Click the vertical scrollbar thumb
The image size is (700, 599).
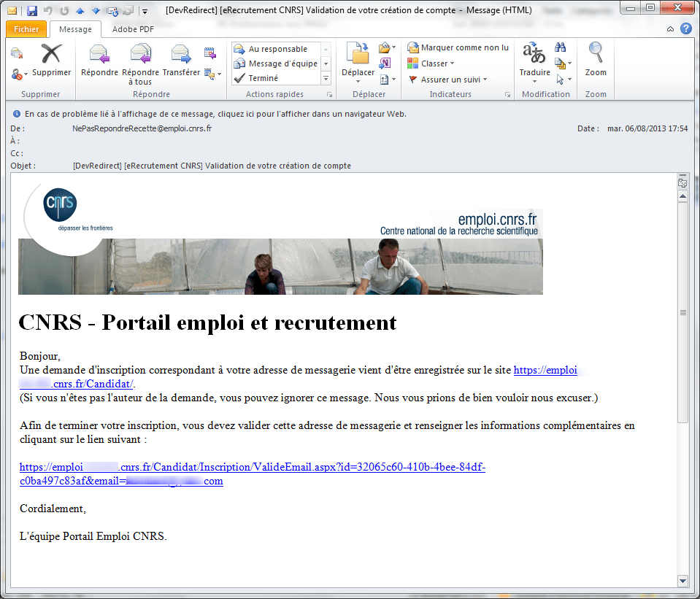click(682, 312)
